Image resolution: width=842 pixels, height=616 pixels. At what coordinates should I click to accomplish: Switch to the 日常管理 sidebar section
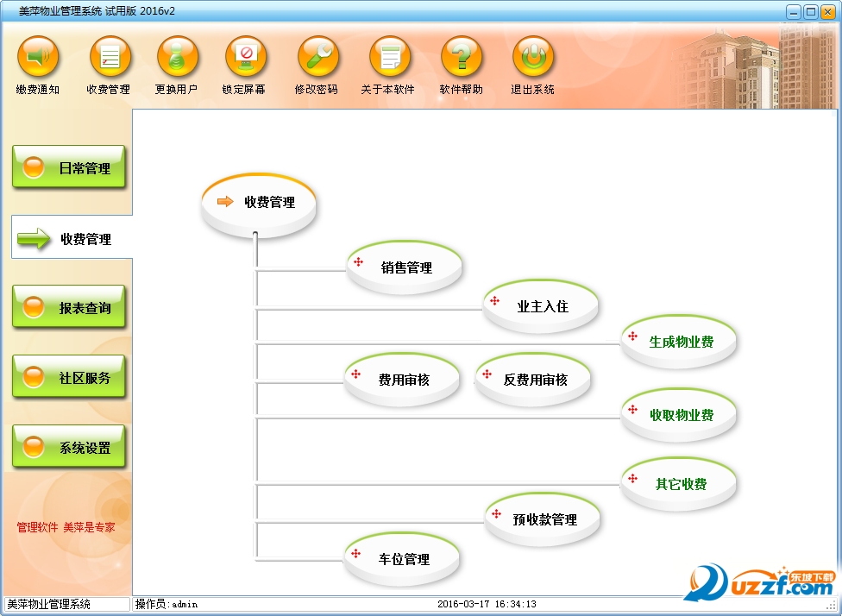pyautogui.click(x=69, y=167)
